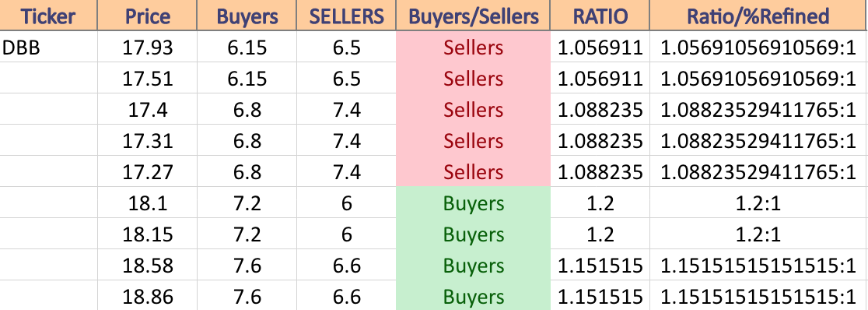Click the 1.151515 ratio cell for 18.58
Screen dimensions: 868x310
[x=600, y=266]
